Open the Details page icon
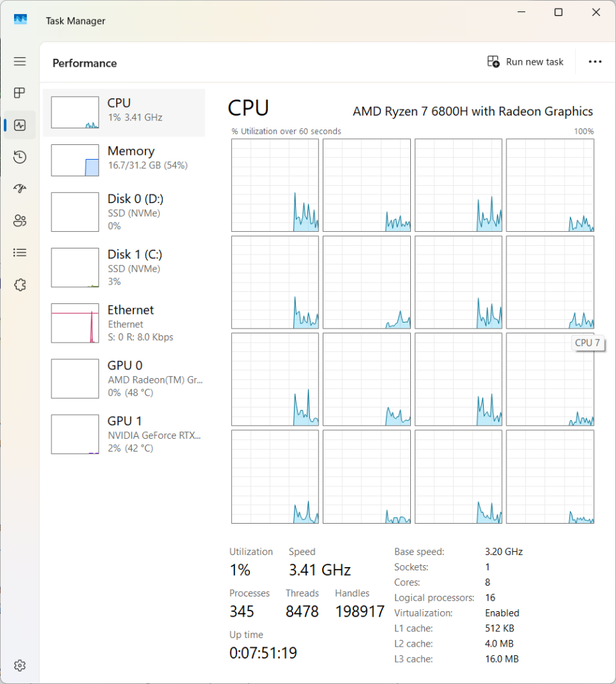616x684 pixels. 20,252
